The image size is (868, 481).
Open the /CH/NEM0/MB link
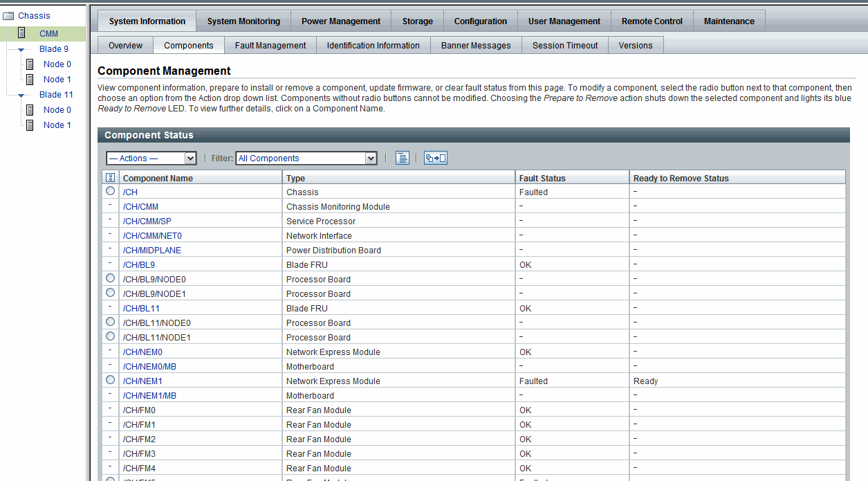[x=149, y=367]
